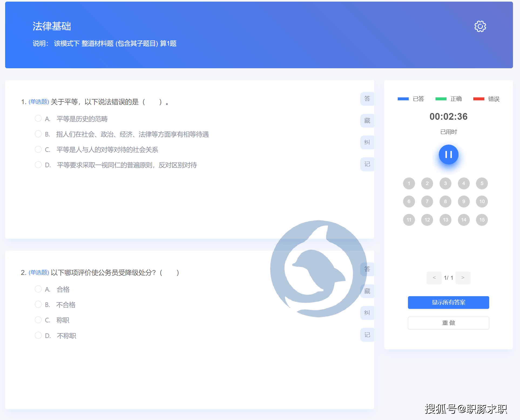Screen dimensions: 520x420
Task: Jump to question number 8
Action: 445,202
